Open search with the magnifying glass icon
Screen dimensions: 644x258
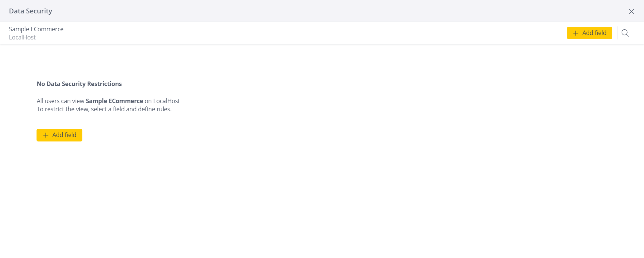625,33
